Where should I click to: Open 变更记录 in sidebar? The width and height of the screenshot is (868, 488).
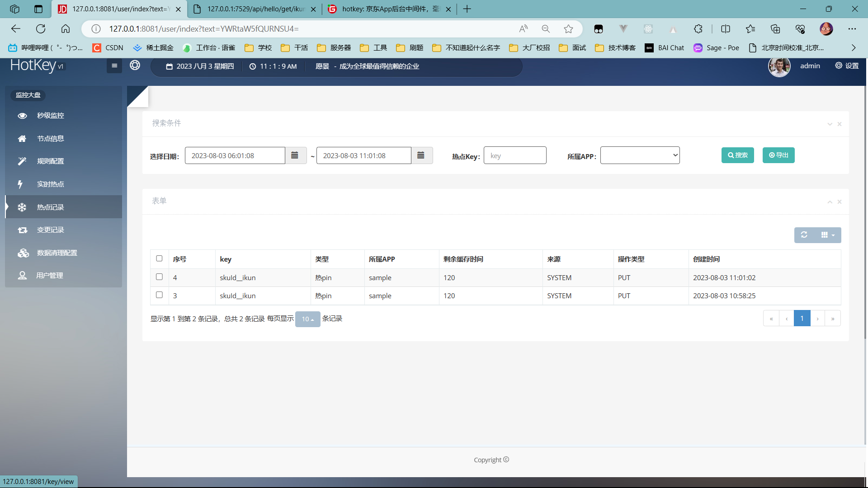[50, 230]
